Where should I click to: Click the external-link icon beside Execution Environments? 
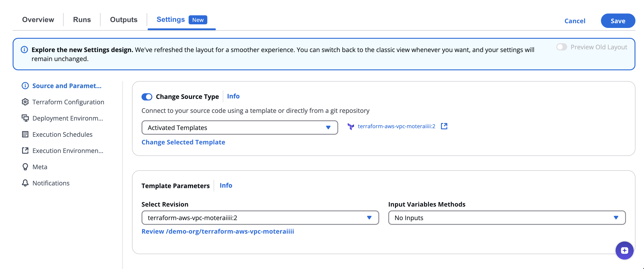click(25, 150)
